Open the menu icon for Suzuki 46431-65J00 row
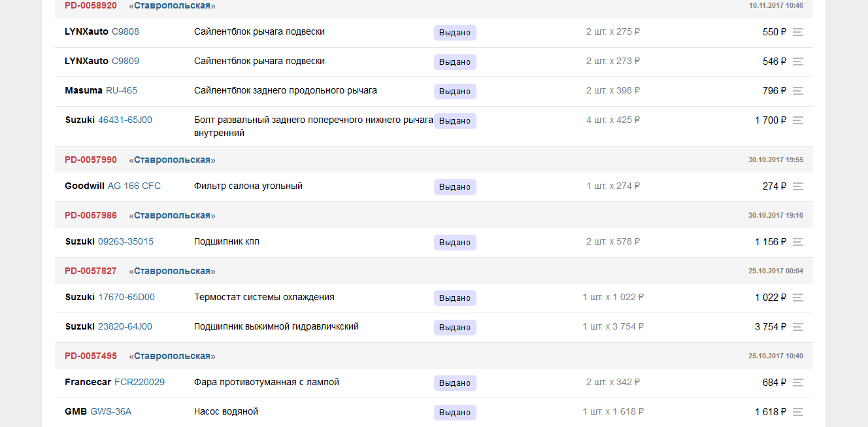The image size is (868, 427). tap(797, 120)
